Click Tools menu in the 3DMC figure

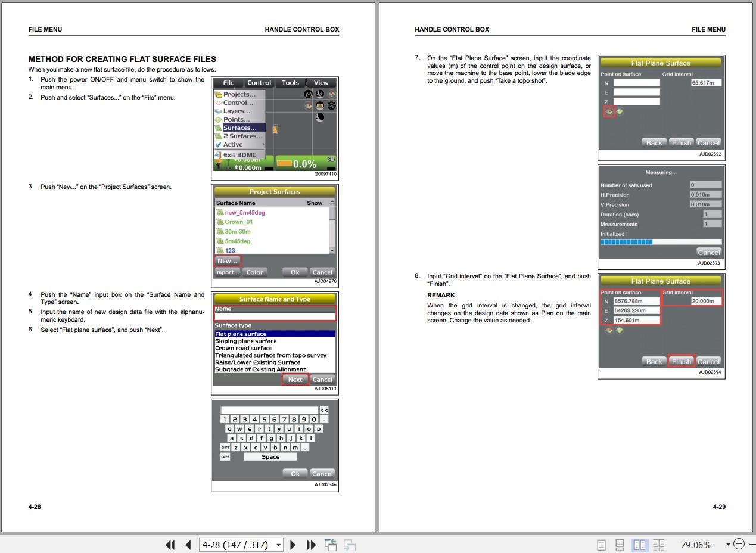[290, 83]
